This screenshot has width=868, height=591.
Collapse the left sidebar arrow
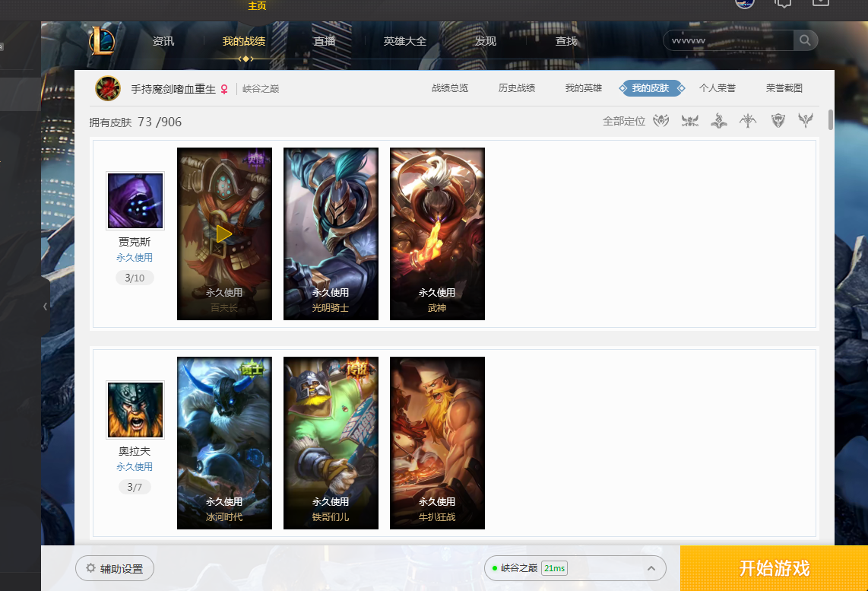point(45,306)
